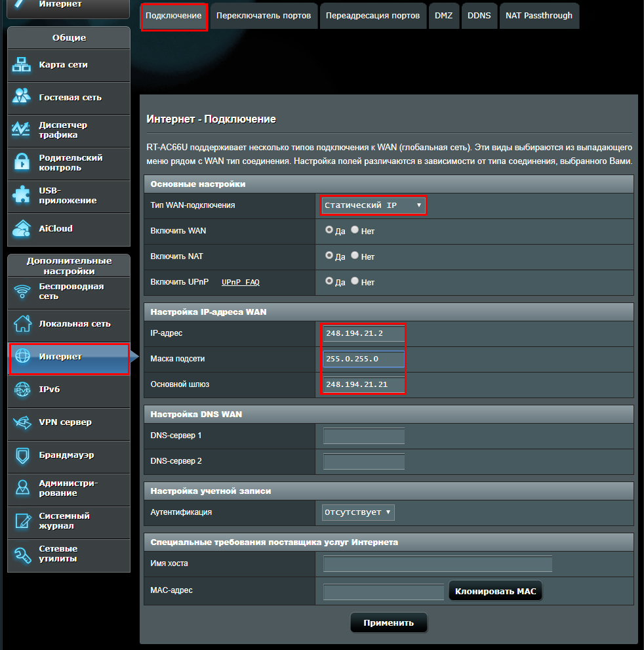Viewport: 644px width, 650px height.
Task: Click the Гостевая сеть guest network icon
Action: (x=22, y=97)
